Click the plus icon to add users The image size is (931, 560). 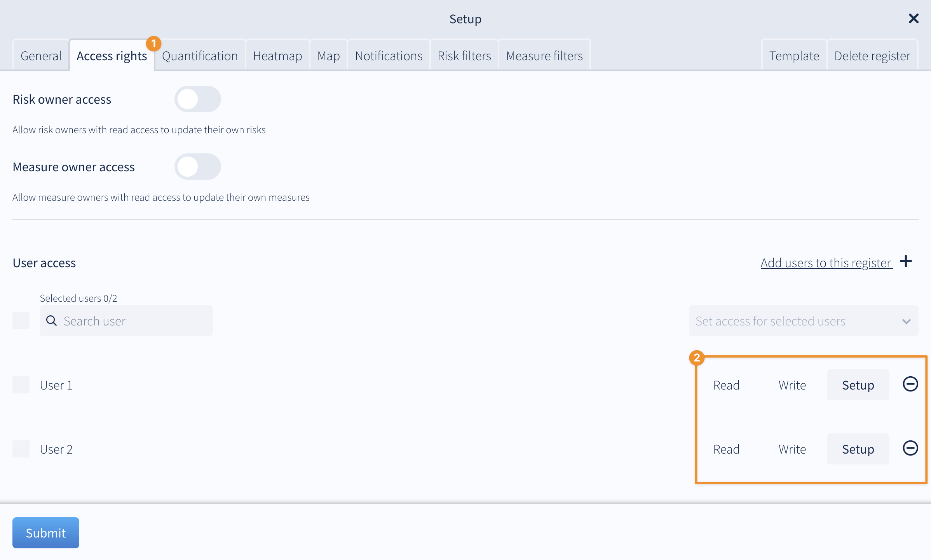pos(906,261)
